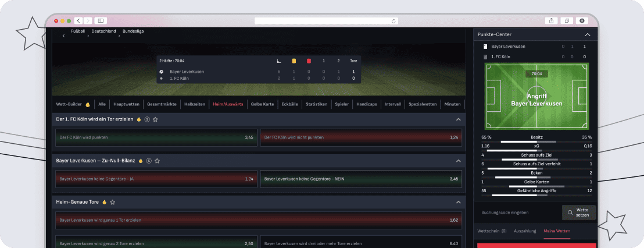Collapse the Heim-Genaue Tore section
The width and height of the screenshot is (644, 248).
(458, 202)
